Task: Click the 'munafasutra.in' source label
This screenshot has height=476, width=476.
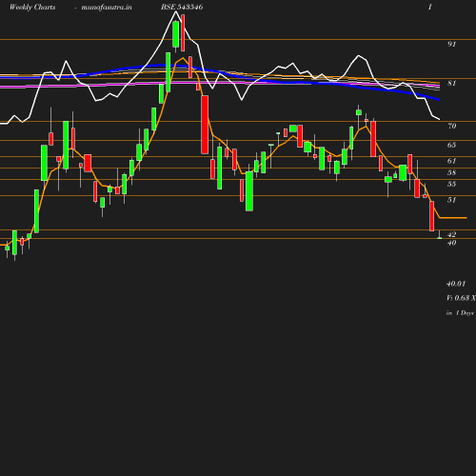Action: tap(107, 7)
